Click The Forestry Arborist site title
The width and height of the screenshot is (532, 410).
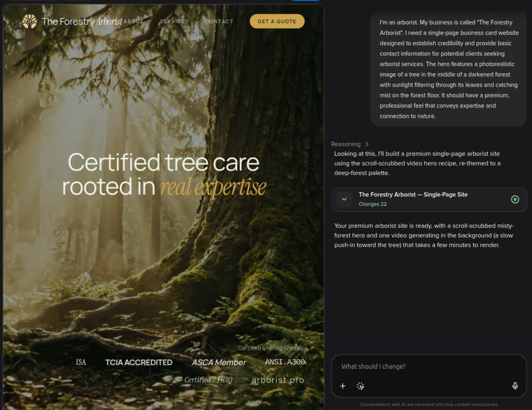click(82, 21)
